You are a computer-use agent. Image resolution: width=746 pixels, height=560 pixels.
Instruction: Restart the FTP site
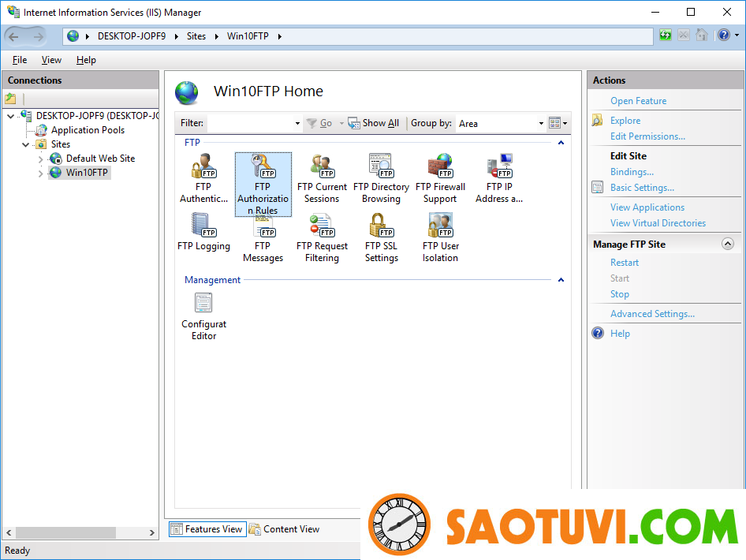pyautogui.click(x=625, y=263)
